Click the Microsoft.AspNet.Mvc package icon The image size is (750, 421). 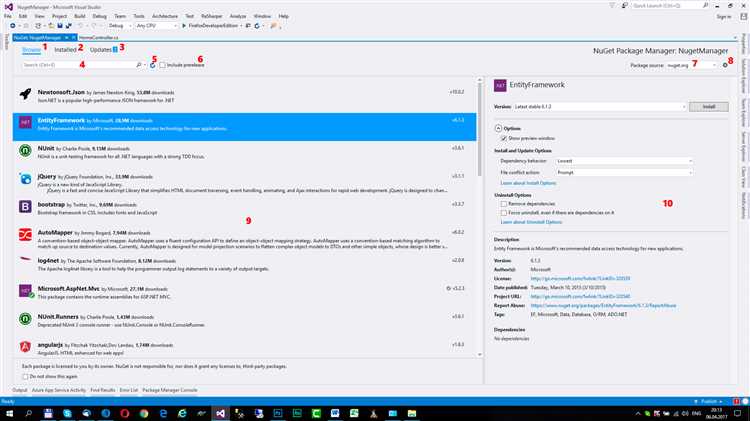[x=25, y=290]
